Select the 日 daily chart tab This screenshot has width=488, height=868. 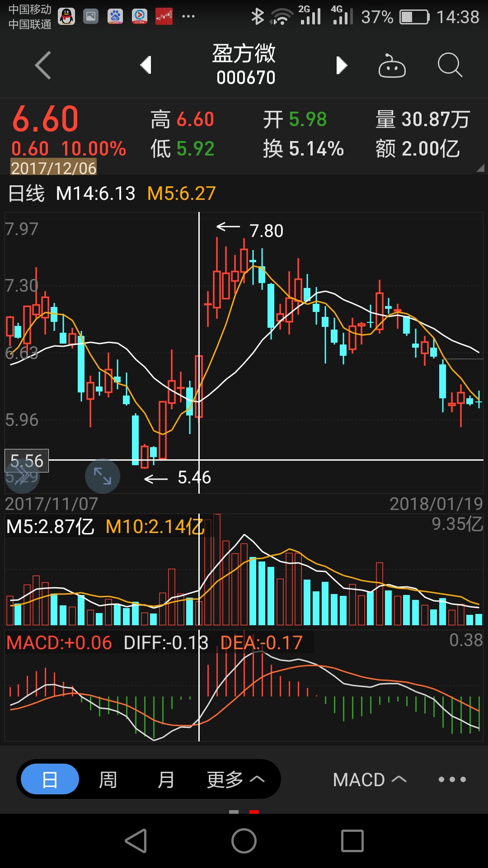[50, 779]
